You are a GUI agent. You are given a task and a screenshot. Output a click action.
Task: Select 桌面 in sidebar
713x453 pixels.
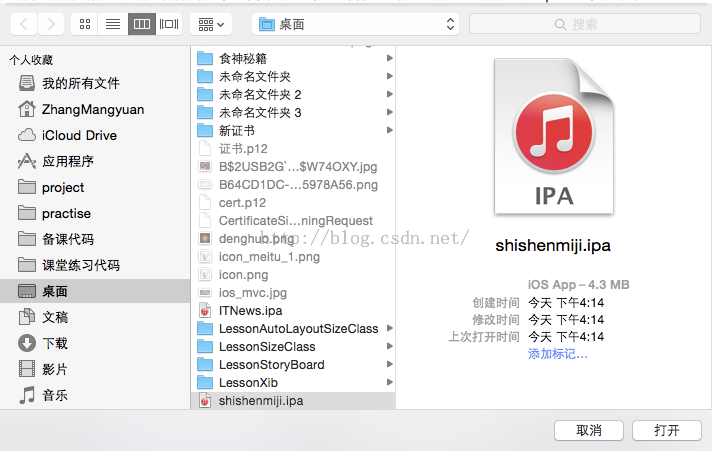click(x=95, y=291)
